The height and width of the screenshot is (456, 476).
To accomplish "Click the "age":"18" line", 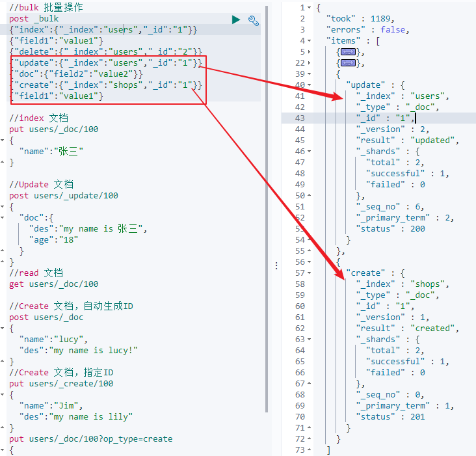I will pos(53,240).
